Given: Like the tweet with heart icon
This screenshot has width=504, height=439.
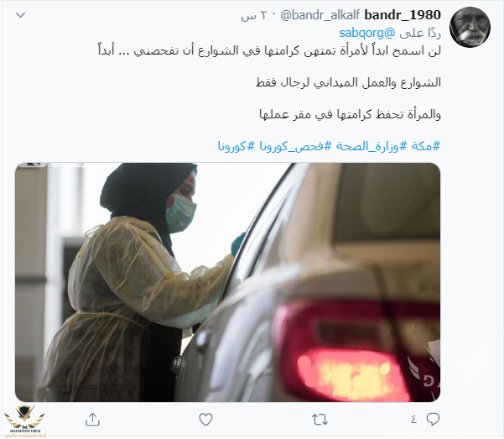Looking at the screenshot, I should [205, 420].
